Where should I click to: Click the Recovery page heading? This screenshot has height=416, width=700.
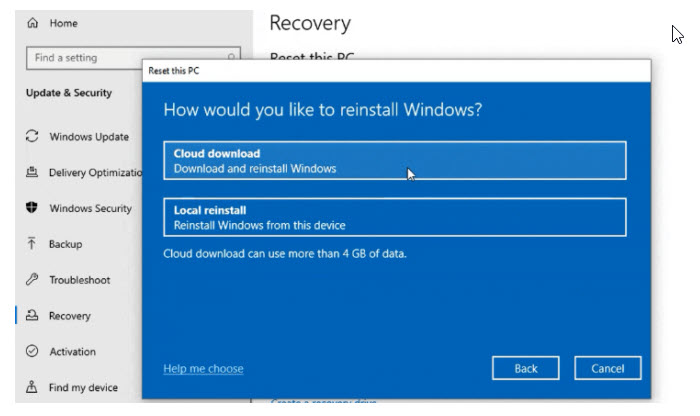point(310,23)
